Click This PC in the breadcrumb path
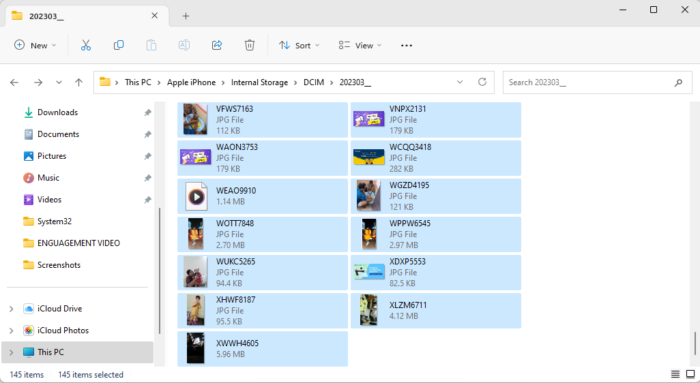 tap(138, 83)
